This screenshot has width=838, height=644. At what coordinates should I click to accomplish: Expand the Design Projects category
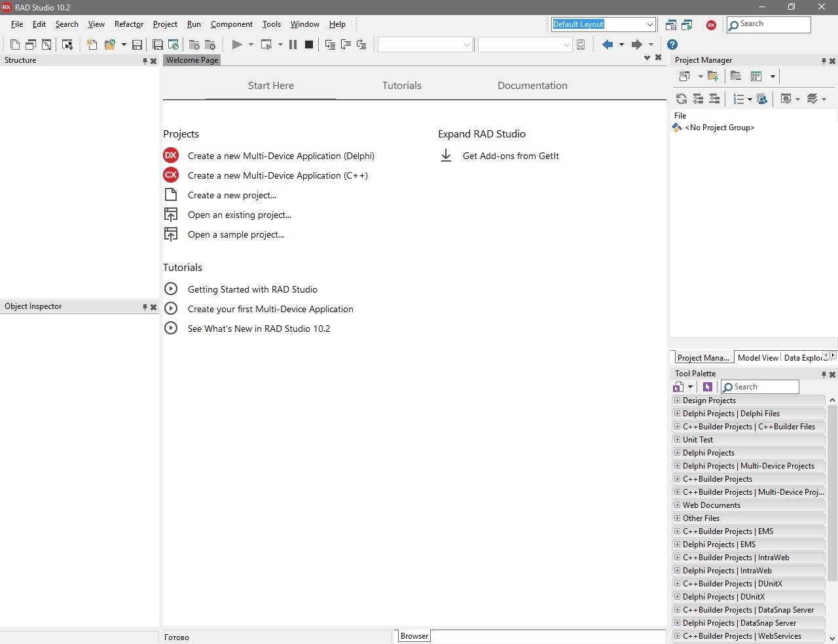coord(678,401)
